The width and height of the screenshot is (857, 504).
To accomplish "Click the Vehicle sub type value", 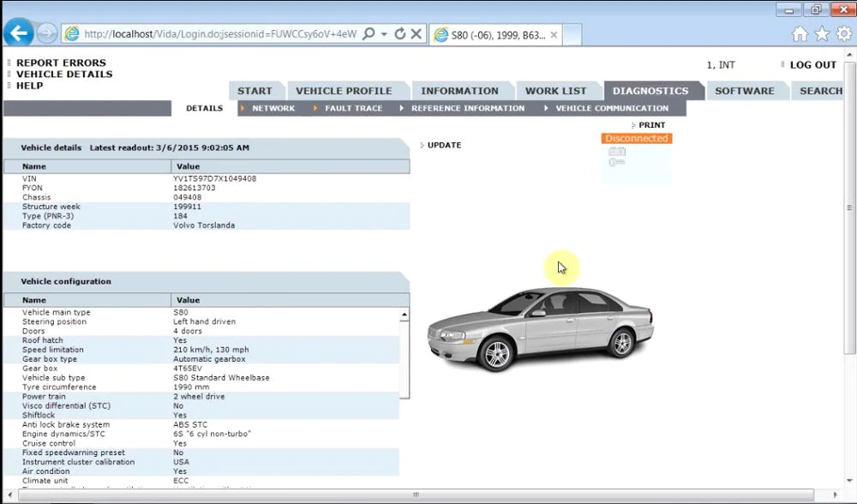I will (x=221, y=378).
